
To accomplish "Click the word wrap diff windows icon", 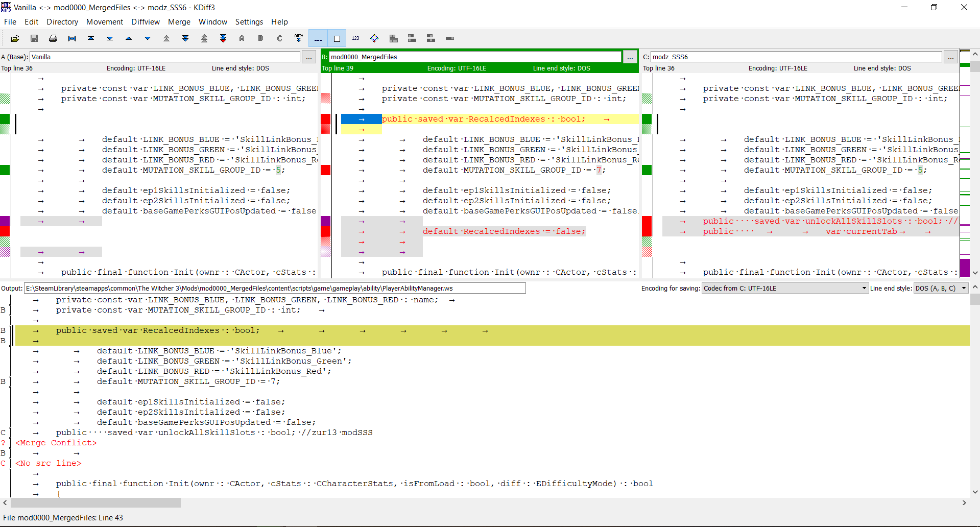I will [x=374, y=38].
